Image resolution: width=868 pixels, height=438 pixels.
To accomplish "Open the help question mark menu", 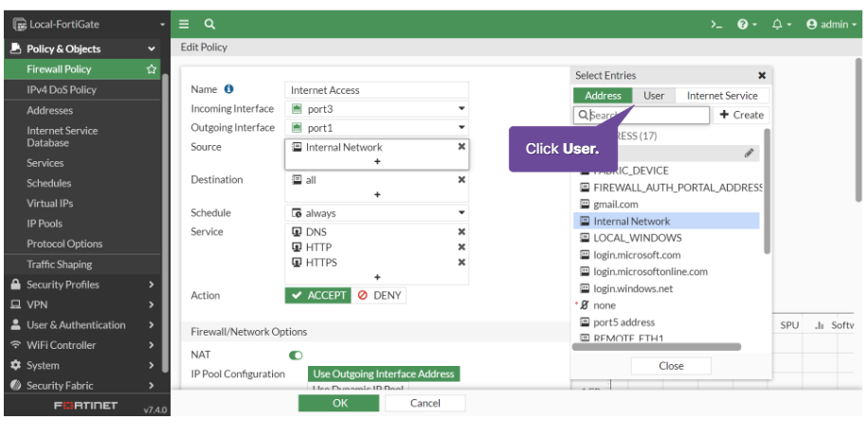I will (x=747, y=25).
